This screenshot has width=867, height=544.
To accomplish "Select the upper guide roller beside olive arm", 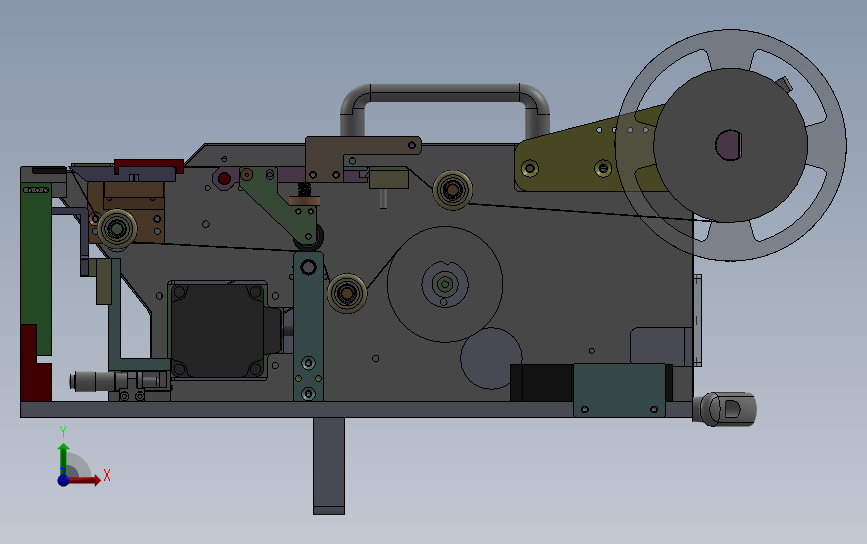I will [452, 190].
